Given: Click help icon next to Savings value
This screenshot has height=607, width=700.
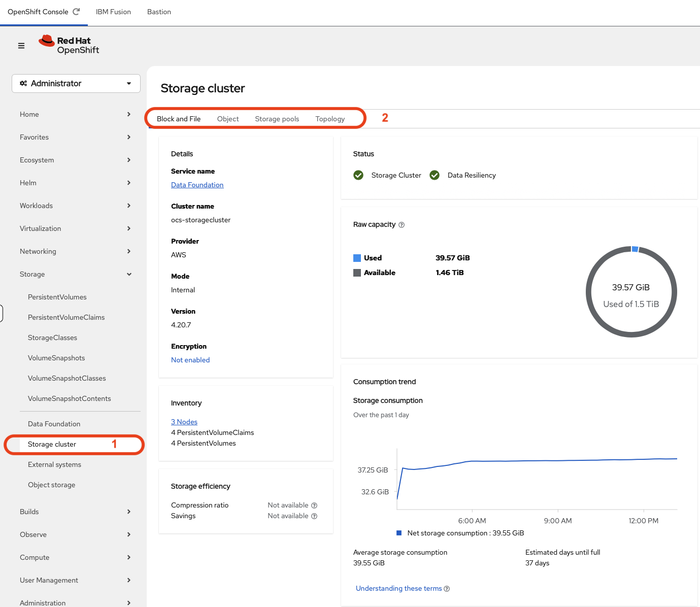Looking at the screenshot, I should pos(314,516).
